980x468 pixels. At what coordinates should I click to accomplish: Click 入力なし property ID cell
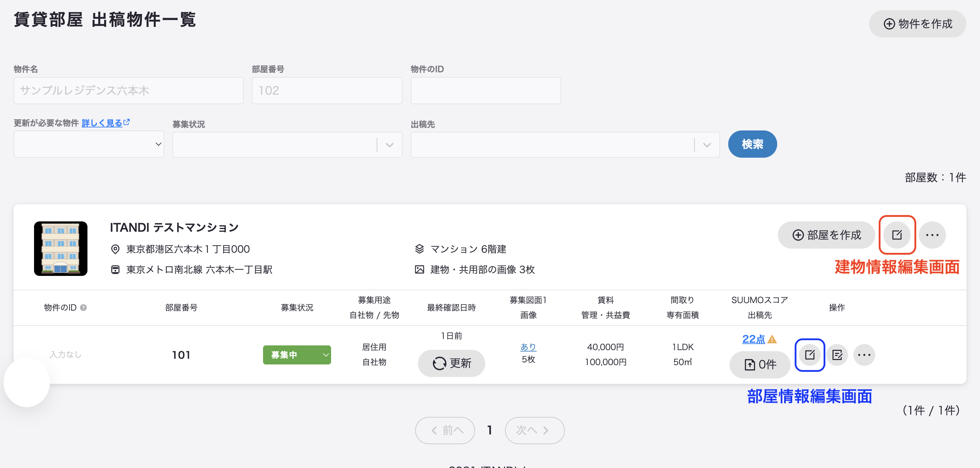[65, 355]
